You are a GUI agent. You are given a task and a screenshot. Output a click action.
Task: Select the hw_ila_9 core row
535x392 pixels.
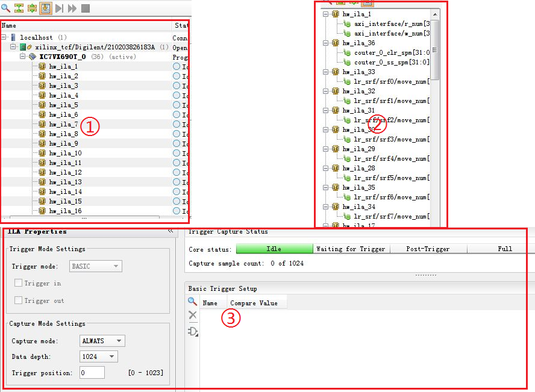[x=63, y=143]
